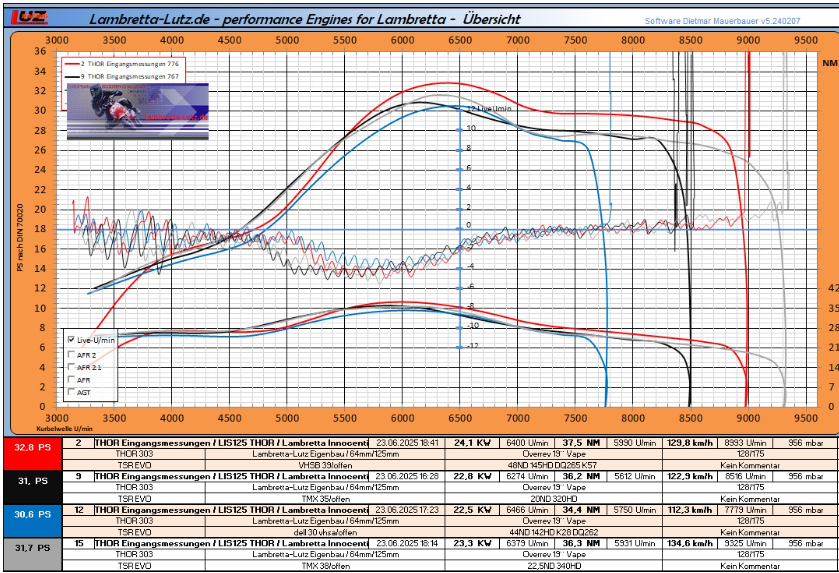Screen dimensions: 839x573
Task: Click the timestamp '23.06.2025 17:23'
Action: [407, 510]
